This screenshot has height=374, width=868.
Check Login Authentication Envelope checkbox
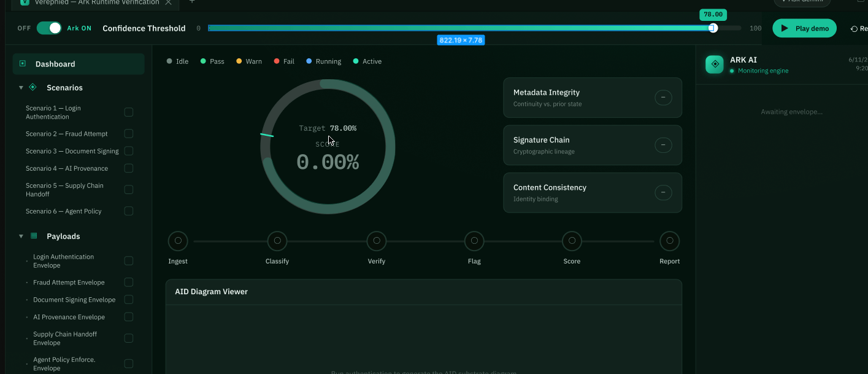coord(129,261)
